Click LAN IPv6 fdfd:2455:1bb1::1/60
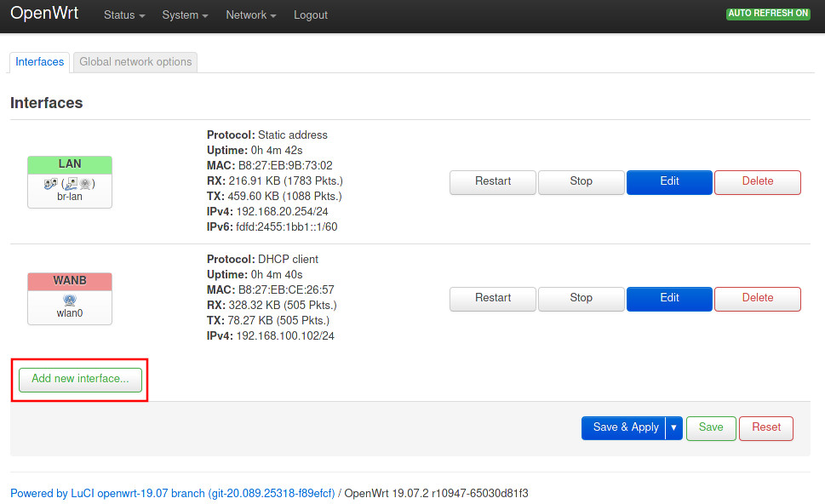This screenshot has width=825, height=504. (287, 226)
